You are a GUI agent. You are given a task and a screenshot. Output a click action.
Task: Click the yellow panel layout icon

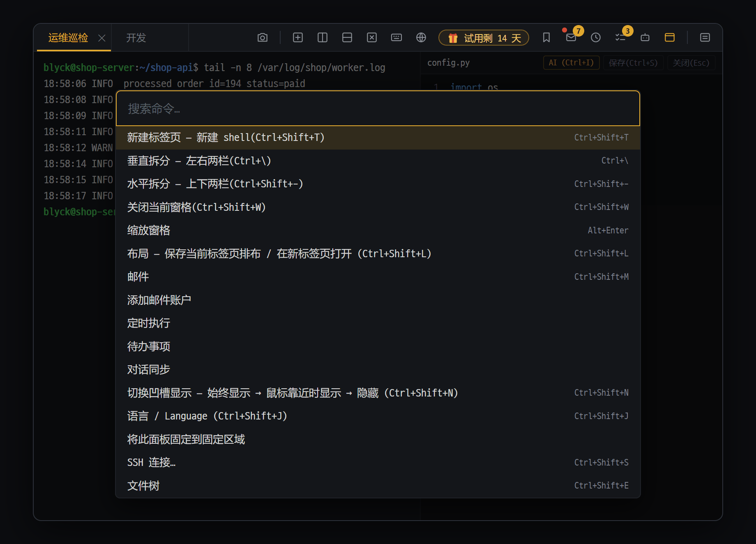[670, 38]
